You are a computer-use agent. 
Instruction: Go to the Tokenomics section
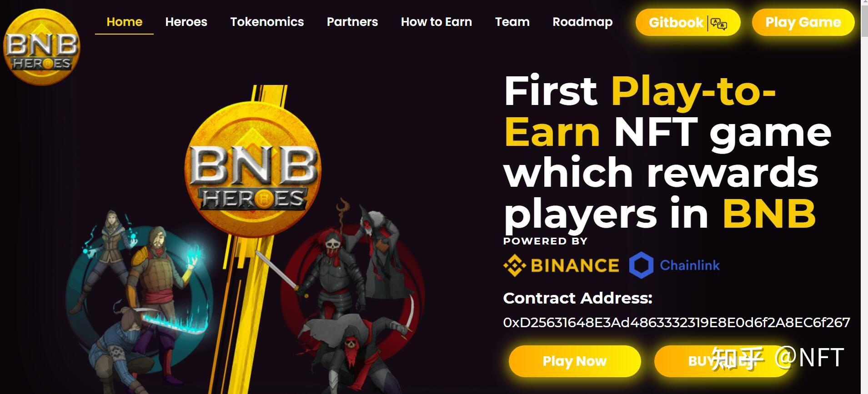(x=267, y=22)
